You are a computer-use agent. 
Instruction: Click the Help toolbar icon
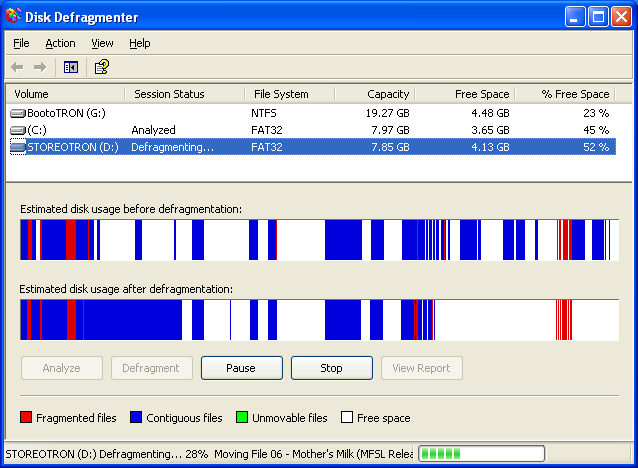click(101, 67)
